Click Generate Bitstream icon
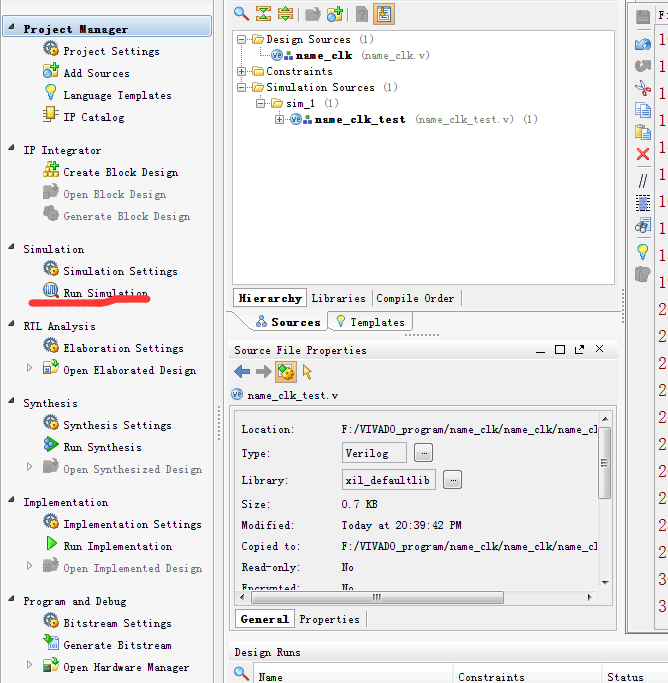The height and width of the screenshot is (683, 668). point(51,642)
